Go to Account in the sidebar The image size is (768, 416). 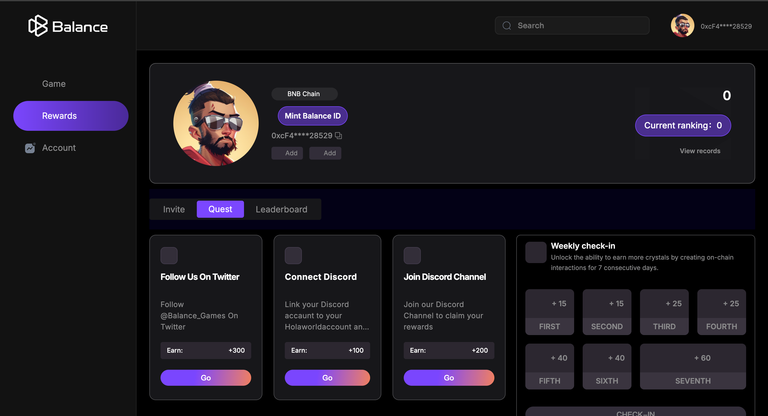(x=59, y=148)
